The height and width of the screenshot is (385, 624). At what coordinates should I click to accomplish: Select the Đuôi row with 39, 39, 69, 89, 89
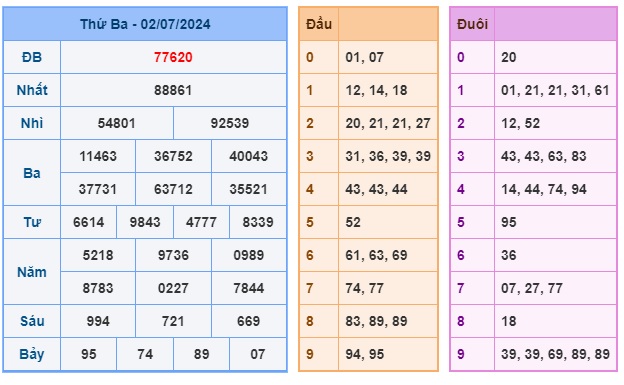click(534, 355)
